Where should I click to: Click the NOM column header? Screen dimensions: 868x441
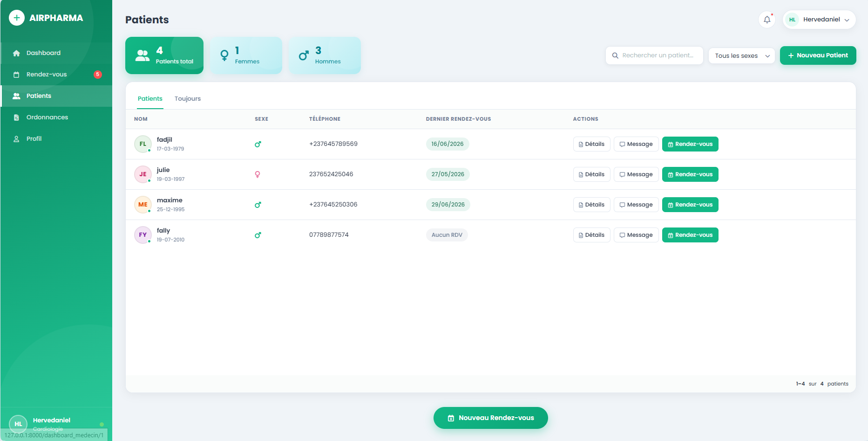tap(141, 119)
